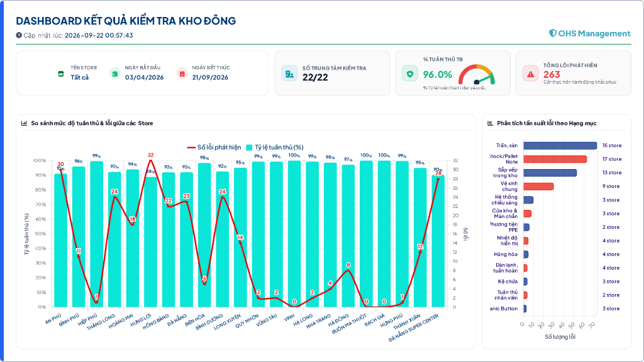Image resolution: width=644 pixels, height=362 pixels.
Task: Open the Tên Store filter showing Tất cả
Action: pos(79,77)
